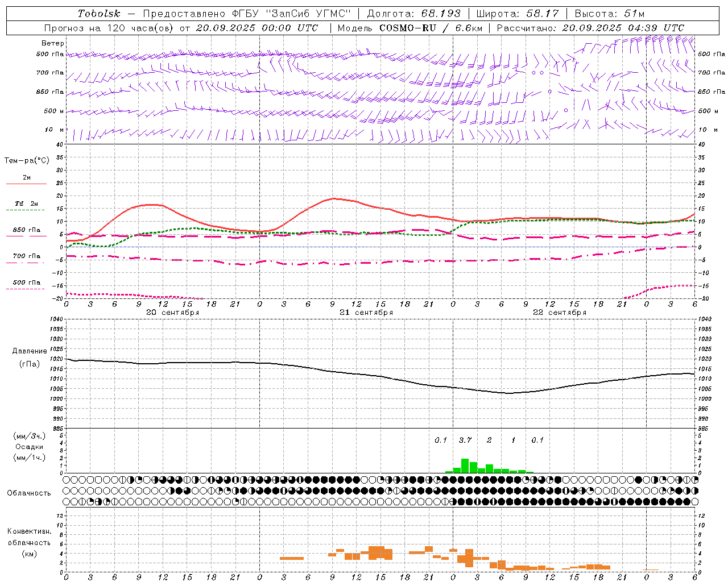Screen dimensions: 728x582
Task: Click the date label "20 сентября"
Action: tap(172, 313)
